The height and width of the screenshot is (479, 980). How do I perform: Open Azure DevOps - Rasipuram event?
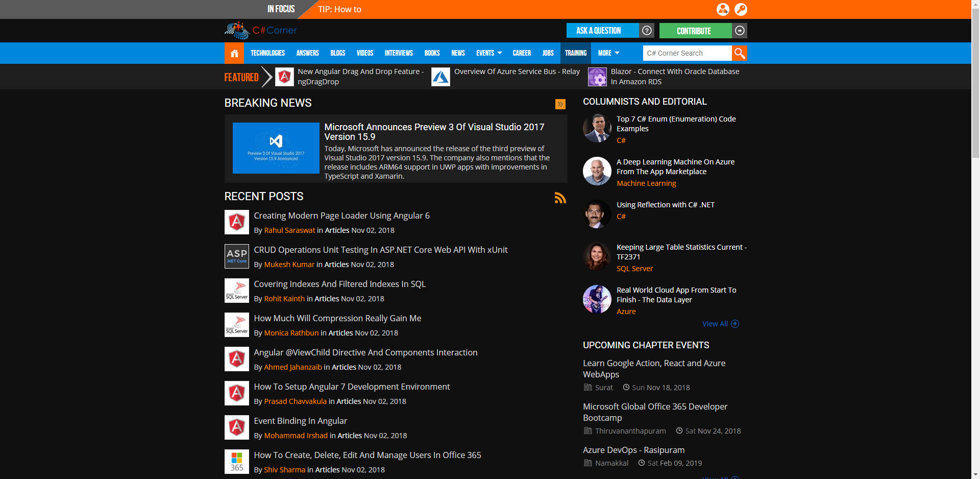(634, 450)
